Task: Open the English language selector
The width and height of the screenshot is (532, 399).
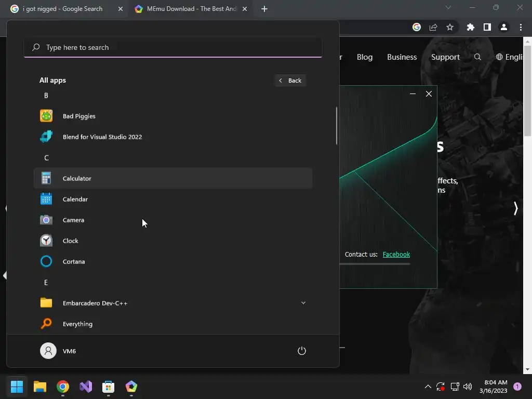Action: 509,57
